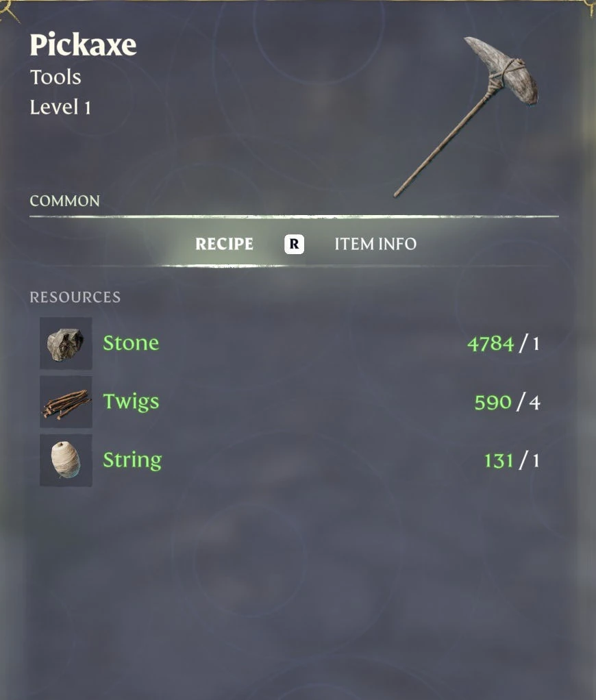The height and width of the screenshot is (700, 596).
Task: Click the gold ornament in top-right corner
Action: (589, 8)
